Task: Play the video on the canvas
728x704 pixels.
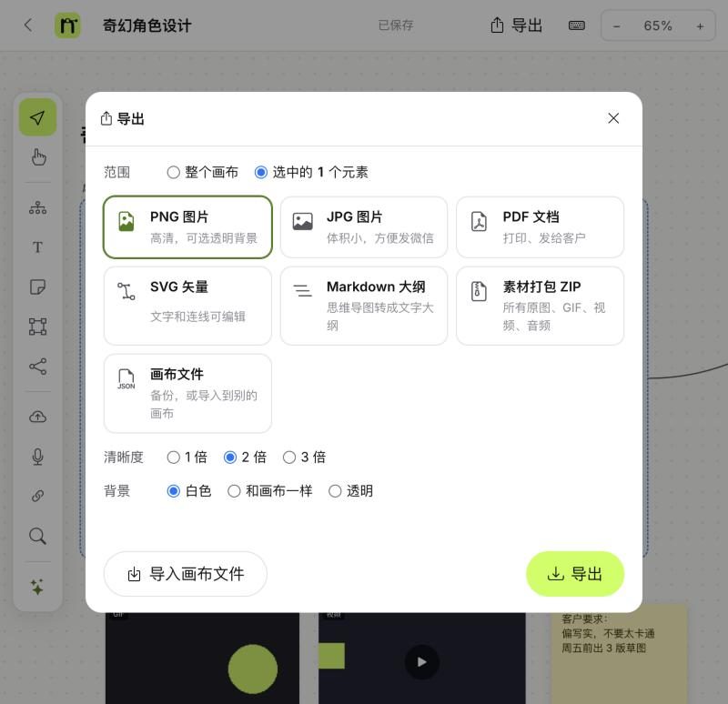Action: tap(421, 662)
